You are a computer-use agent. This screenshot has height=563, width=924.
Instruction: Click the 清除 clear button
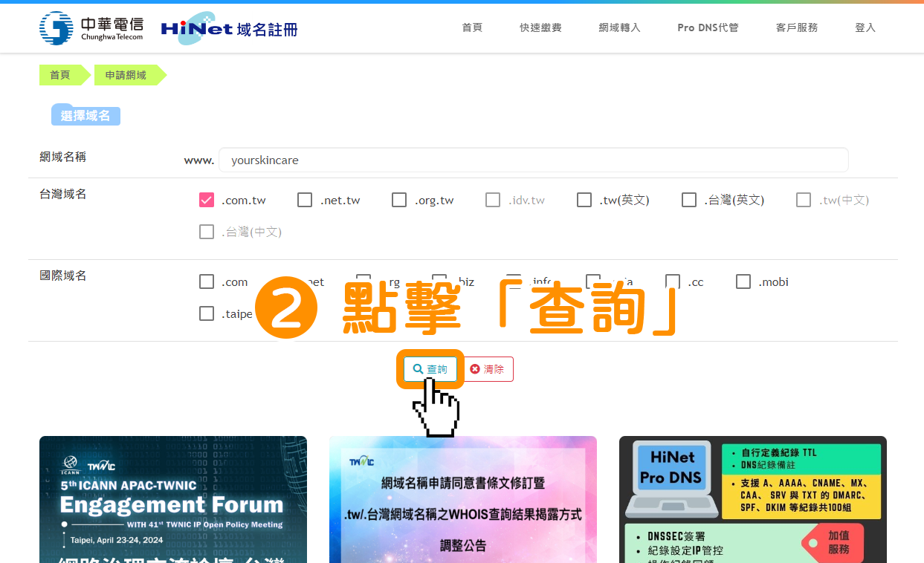(488, 369)
